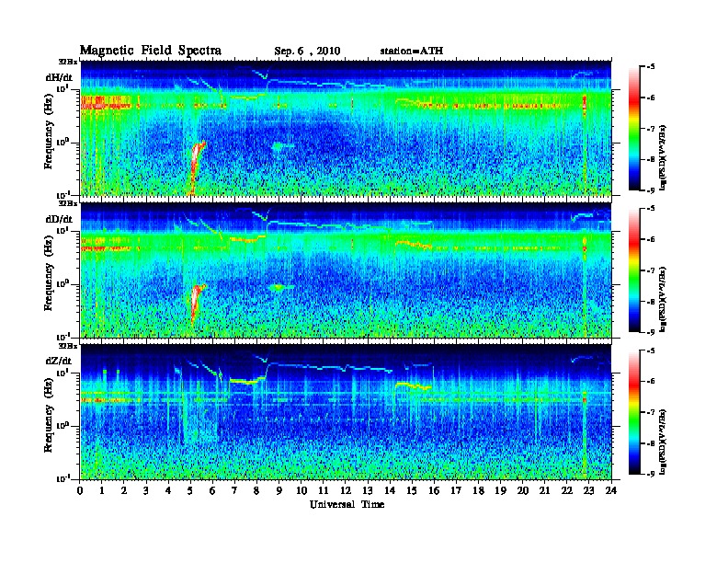728x563 pixels.
Task: Click hour 19 on the time axis
Action: [500, 490]
